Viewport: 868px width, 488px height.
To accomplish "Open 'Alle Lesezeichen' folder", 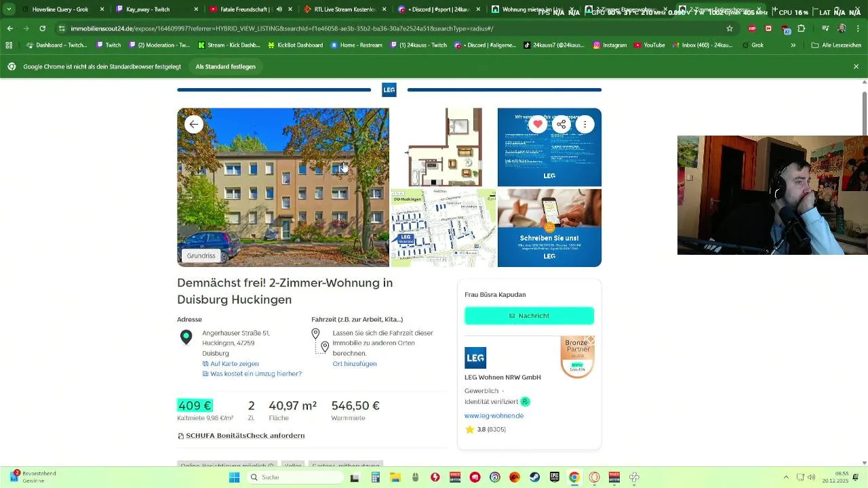I will tap(836, 45).
